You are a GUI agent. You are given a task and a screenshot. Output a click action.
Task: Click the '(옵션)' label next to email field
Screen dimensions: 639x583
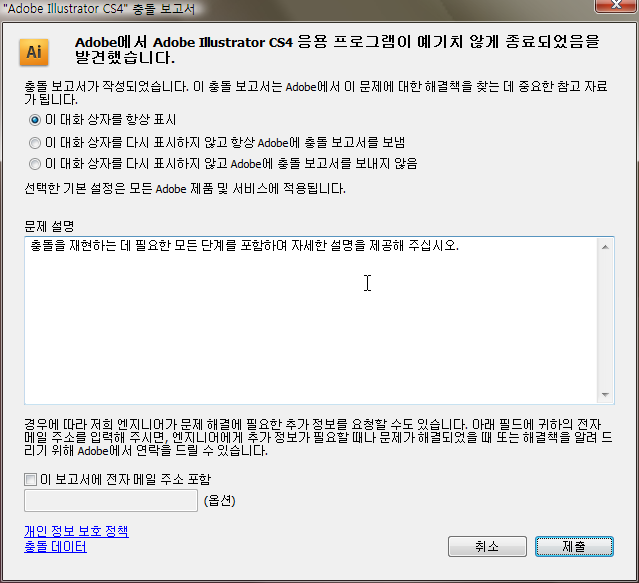point(220,501)
